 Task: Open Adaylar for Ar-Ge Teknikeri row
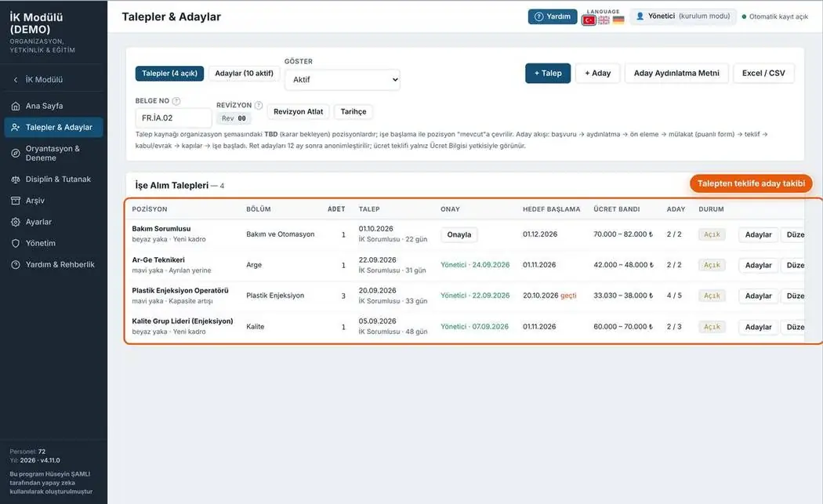[x=759, y=265]
